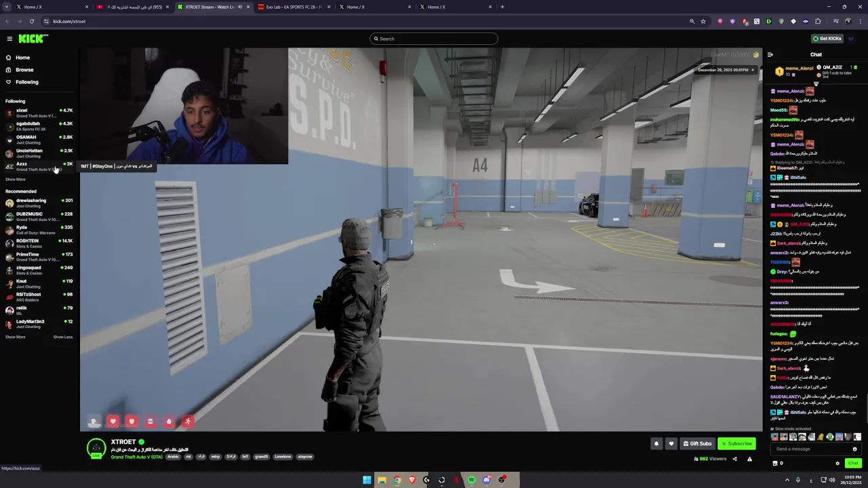Open Chrome from the taskbar
Viewport: 868px width, 488px height.
pos(397,480)
